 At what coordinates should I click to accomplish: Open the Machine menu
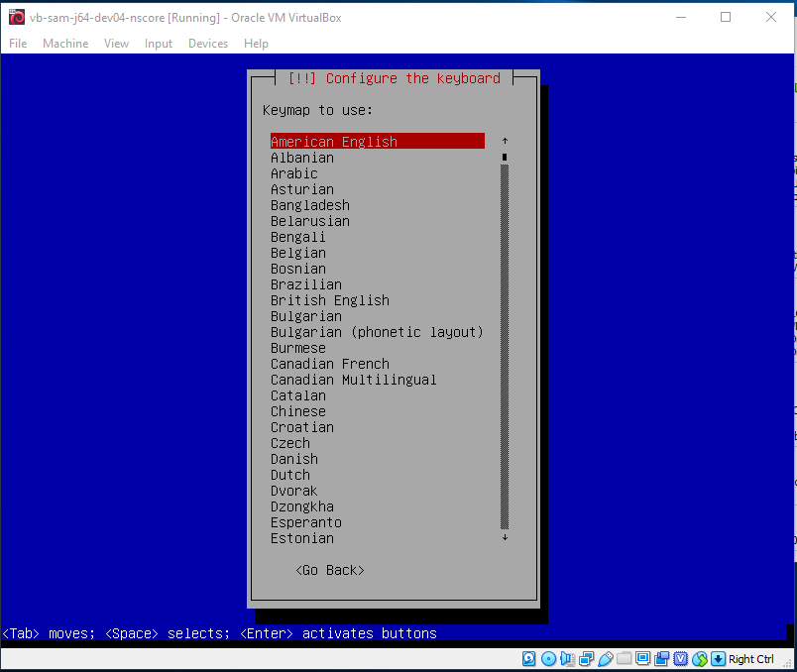tap(65, 44)
